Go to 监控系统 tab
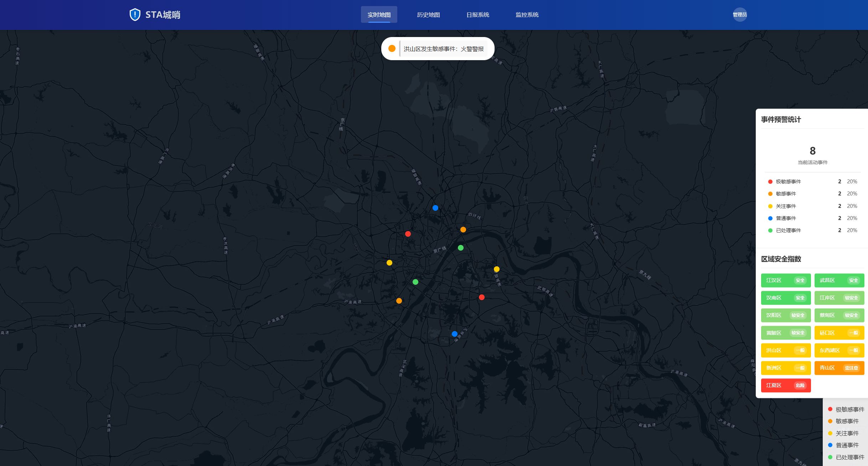868x466 pixels. 527,15
